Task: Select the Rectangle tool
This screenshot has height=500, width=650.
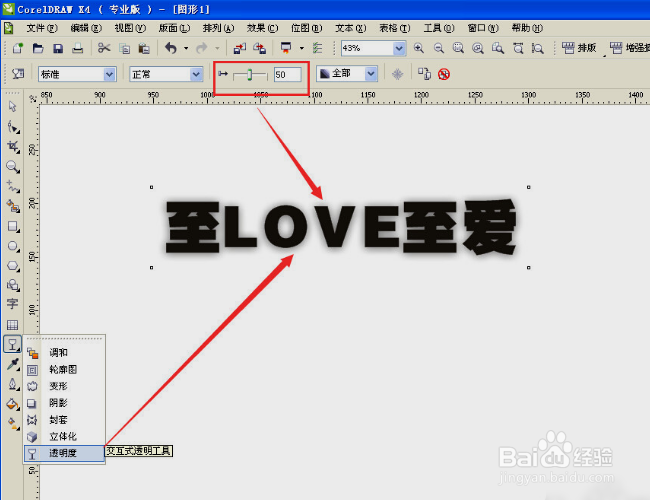Action: pos(13,226)
